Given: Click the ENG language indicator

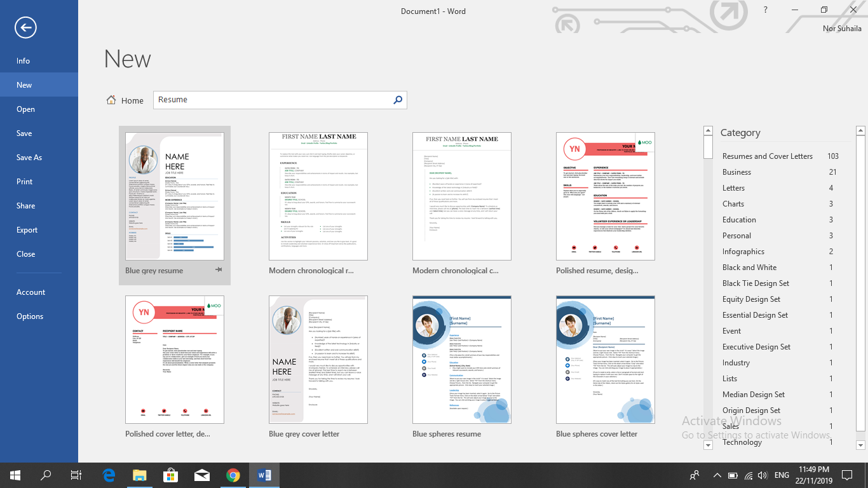Looking at the screenshot, I should 782,475.
